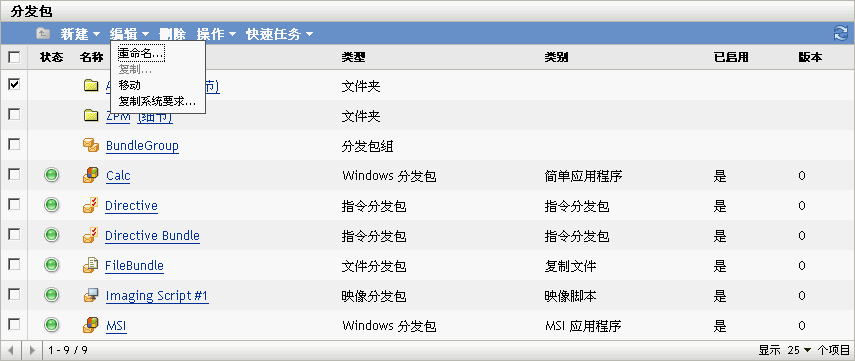The height and width of the screenshot is (361, 855).
Task: Collapse the 编辑 dropdown menu
Action: tap(129, 34)
